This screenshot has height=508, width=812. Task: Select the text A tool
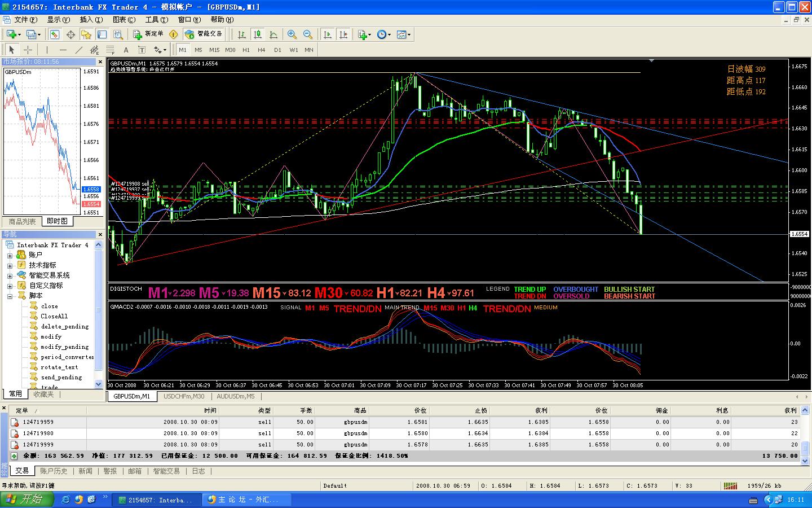click(126, 50)
